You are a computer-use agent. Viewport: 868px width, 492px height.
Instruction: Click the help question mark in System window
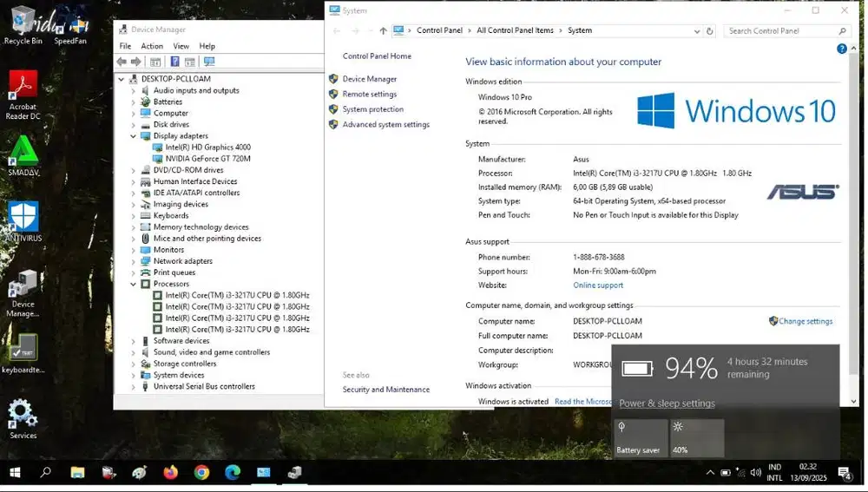coord(841,49)
